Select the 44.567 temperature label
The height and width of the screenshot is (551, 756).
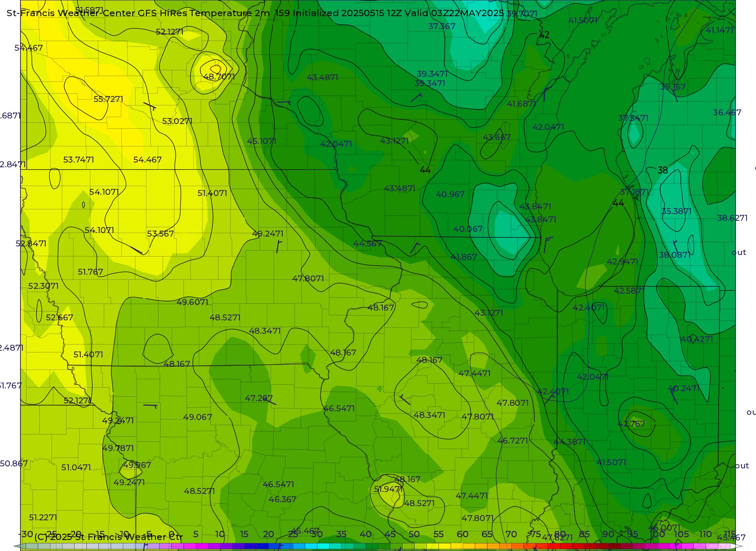point(367,244)
